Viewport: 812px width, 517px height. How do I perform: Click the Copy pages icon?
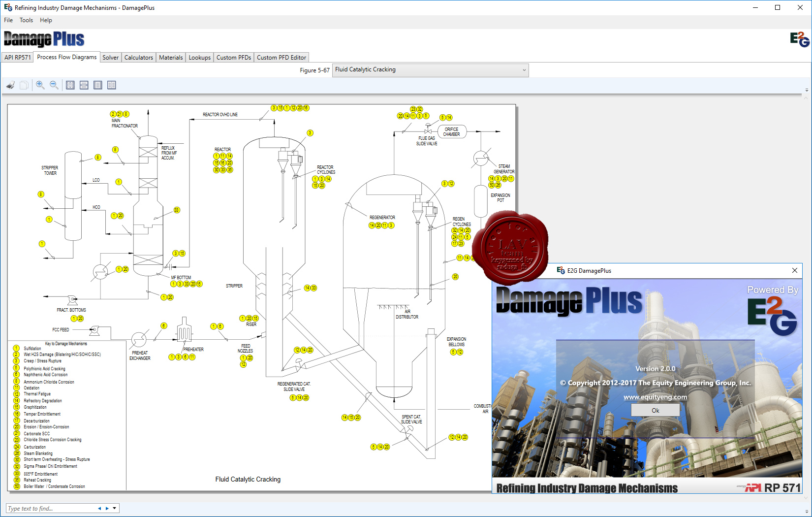(x=24, y=85)
